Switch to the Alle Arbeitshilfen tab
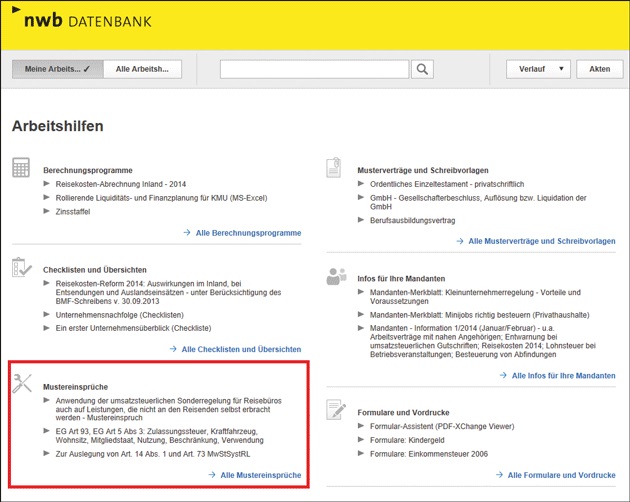630x502 pixels. pyautogui.click(x=148, y=69)
